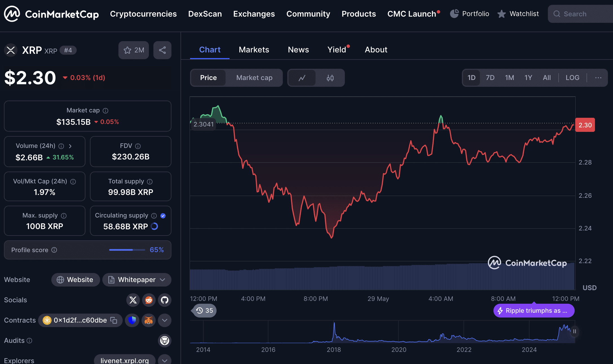Image resolution: width=613 pixels, height=364 pixels.
Task: Expand more explorers chevron
Action: [x=165, y=360]
